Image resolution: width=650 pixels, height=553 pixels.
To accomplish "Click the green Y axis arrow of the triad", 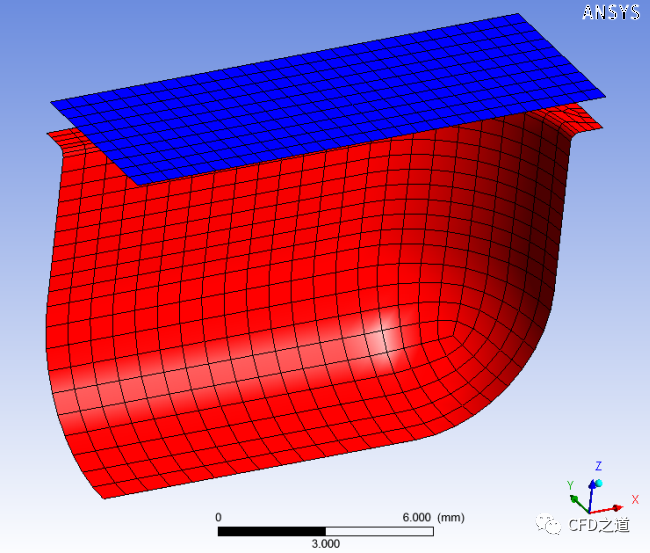I will coord(579,504).
